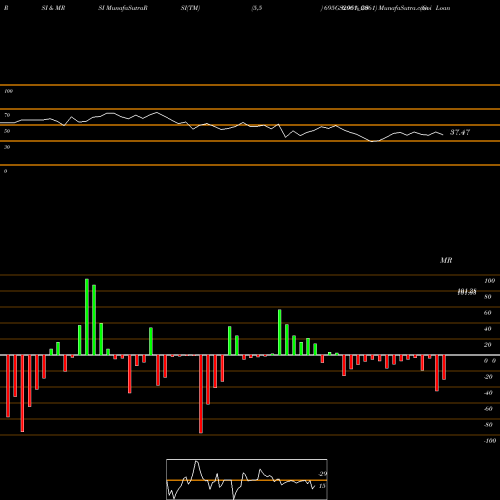Click the RSI axis label 70
The width and height of the screenshot is (500, 500).
tap(7, 115)
